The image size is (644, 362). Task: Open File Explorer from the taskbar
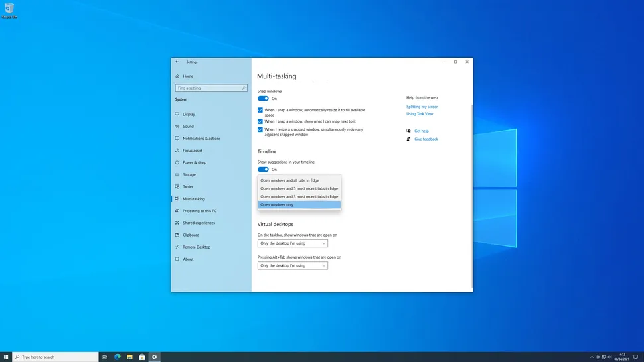tap(129, 357)
